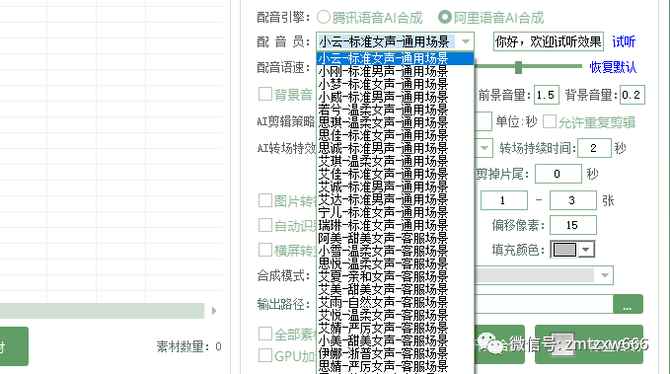
Task: Choose 伊娜-浙普女声-客服场景 voice
Action: (395, 353)
